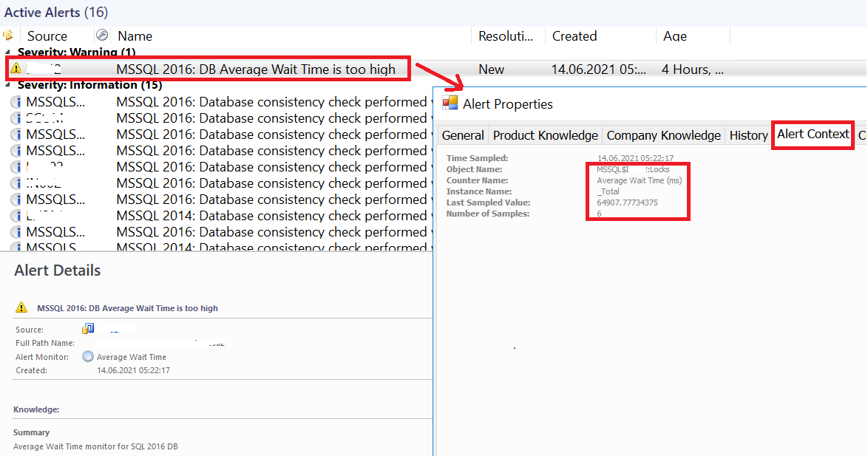Click the Severity: Information (15) group label

(x=89, y=85)
